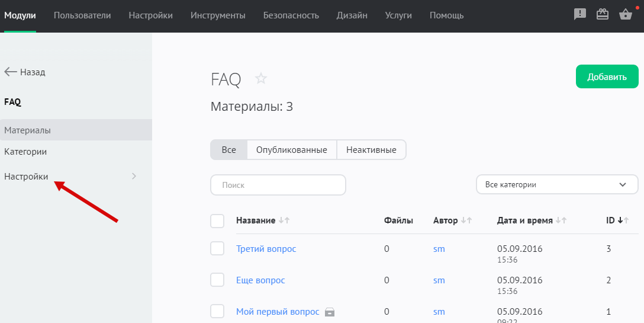
Task: Switch to the Опубликованные filter tab
Action: (x=291, y=150)
